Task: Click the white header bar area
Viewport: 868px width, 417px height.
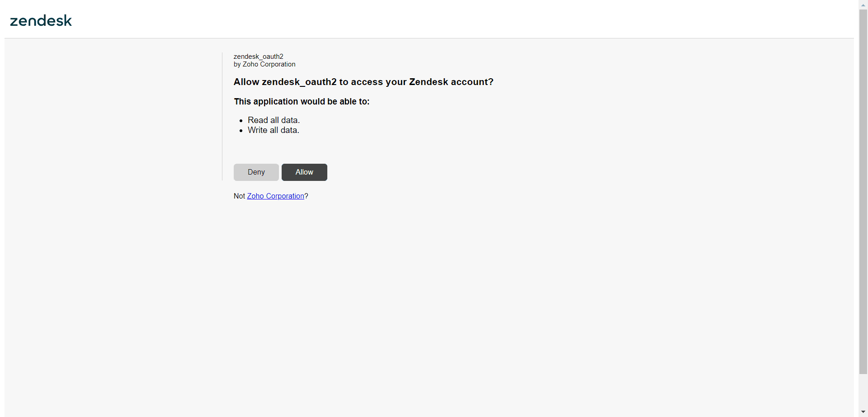Action: pos(407,20)
